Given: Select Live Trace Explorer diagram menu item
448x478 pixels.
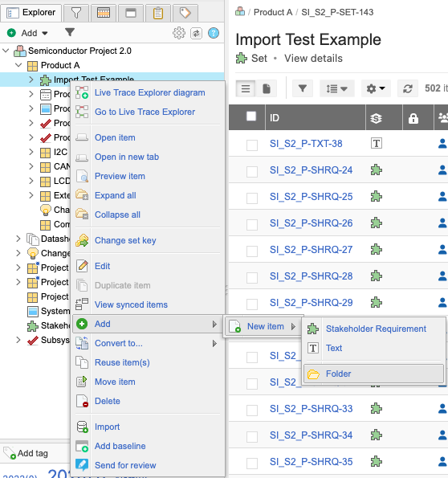Looking at the screenshot, I should 149,92.
